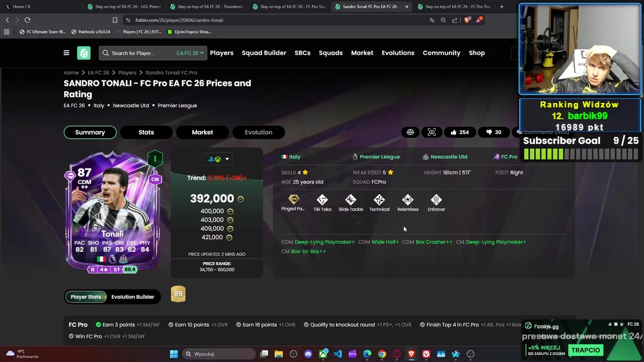
Task: Select the Tiki Taka playstyle icon
Action: 323,203
